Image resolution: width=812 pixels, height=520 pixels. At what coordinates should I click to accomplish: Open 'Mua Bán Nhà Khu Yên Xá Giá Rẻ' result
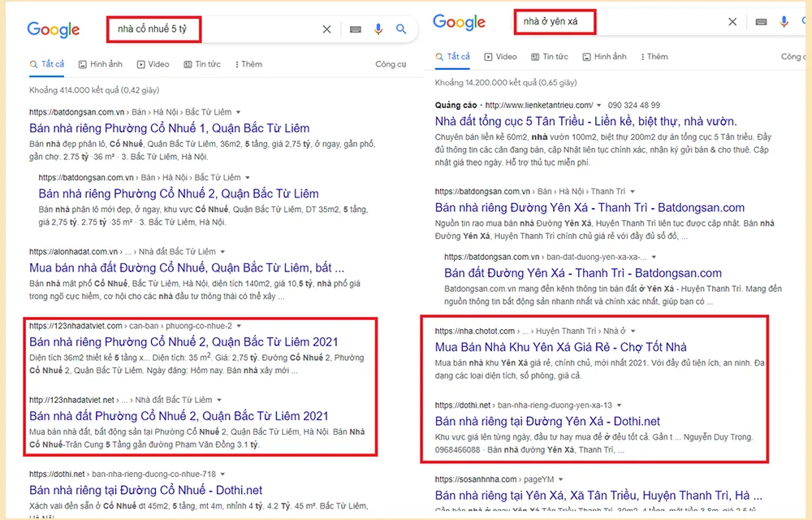click(561, 347)
